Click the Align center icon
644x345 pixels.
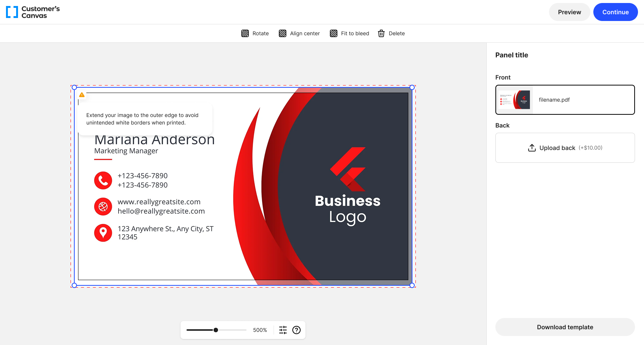pyautogui.click(x=283, y=33)
